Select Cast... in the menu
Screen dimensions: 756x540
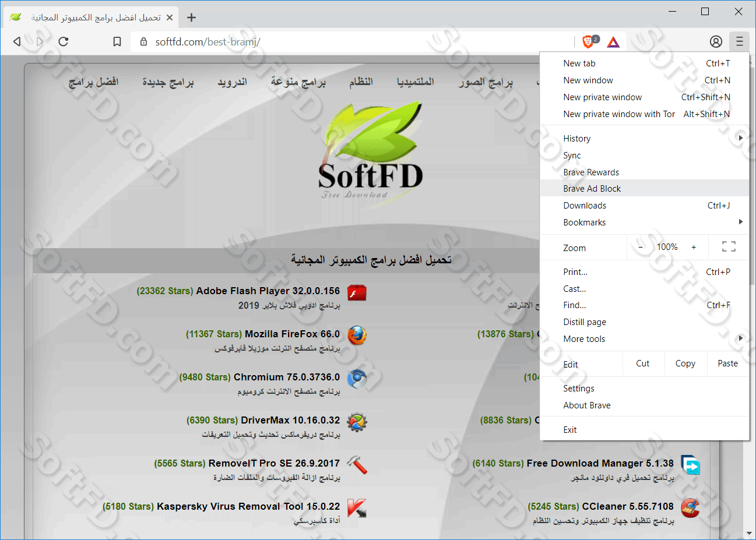[x=644, y=289]
